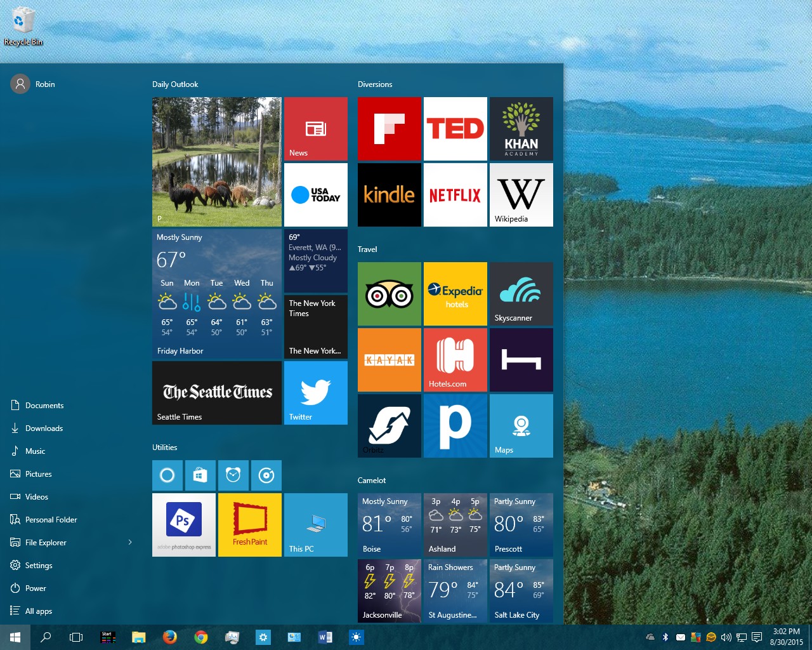Open the volume control in system tray
The height and width of the screenshot is (650, 812).
point(726,637)
